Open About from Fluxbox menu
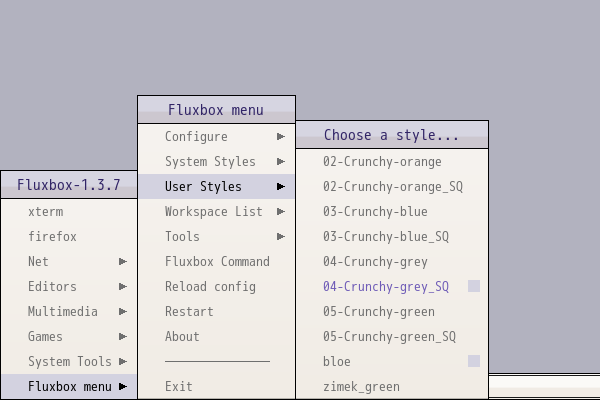This screenshot has width=600, height=400. (x=217, y=336)
